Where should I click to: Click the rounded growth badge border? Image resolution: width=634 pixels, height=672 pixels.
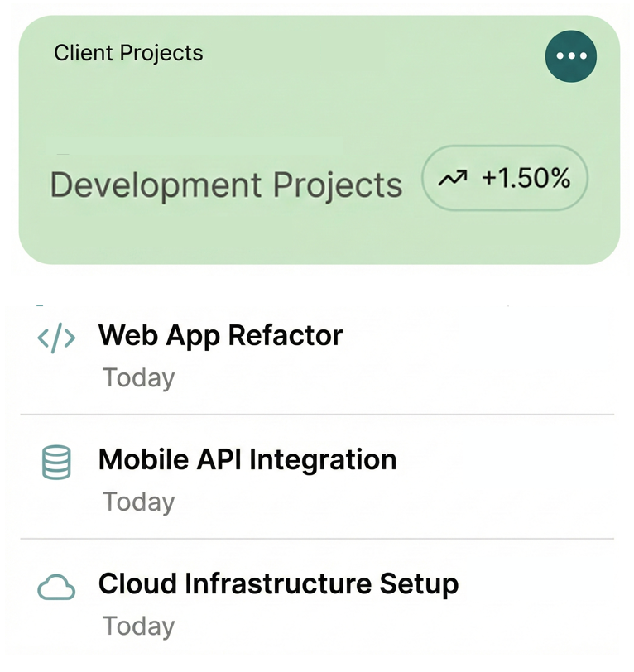(x=507, y=148)
